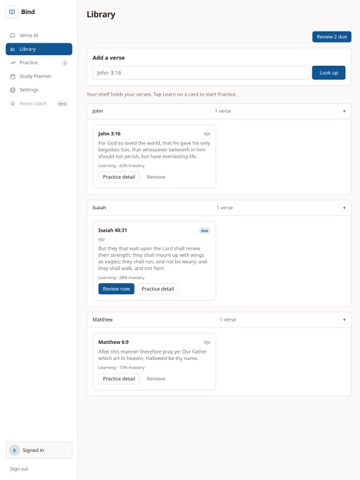Viewport: 360px width, 480px height.
Task: Collapse the Isaiah section arrow
Action: pyautogui.click(x=344, y=208)
